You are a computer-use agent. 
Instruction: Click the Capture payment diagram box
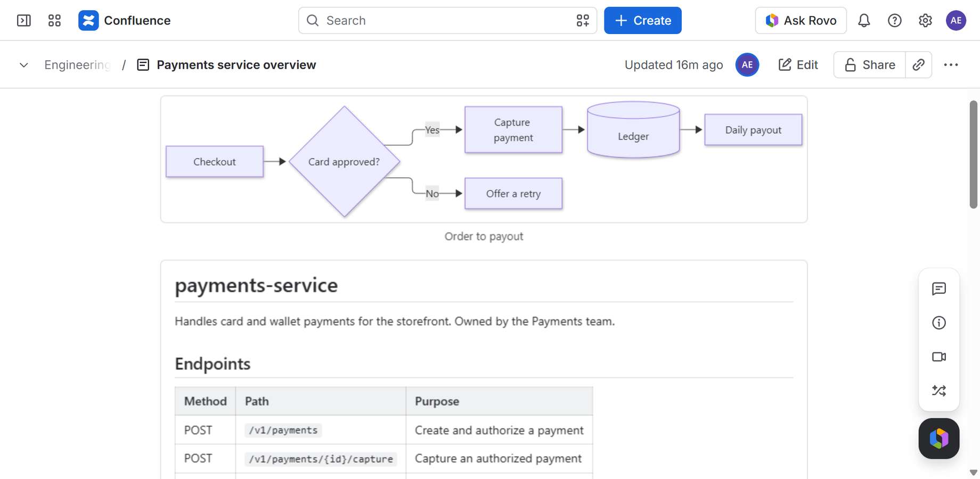(513, 130)
